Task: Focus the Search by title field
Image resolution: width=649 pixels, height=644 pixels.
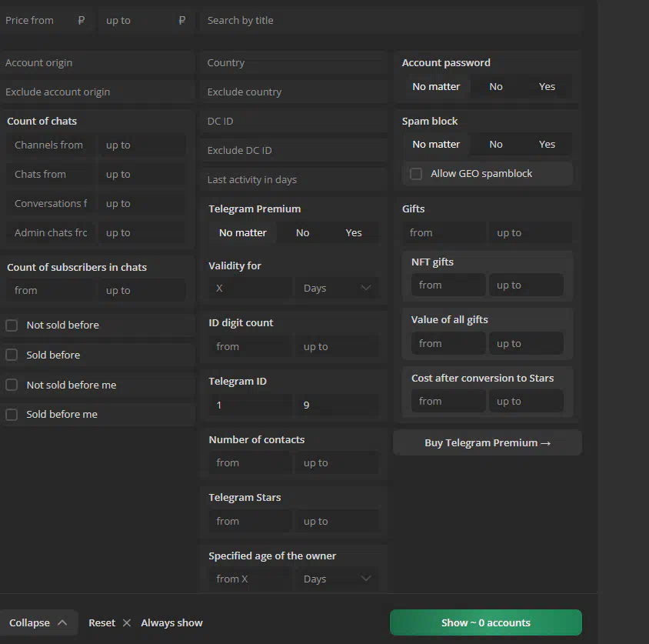Action: click(x=391, y=20)
